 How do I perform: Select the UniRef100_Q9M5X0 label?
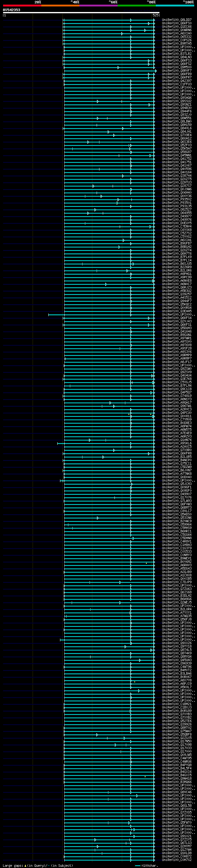pyautogui.click(x=176, y=67)
